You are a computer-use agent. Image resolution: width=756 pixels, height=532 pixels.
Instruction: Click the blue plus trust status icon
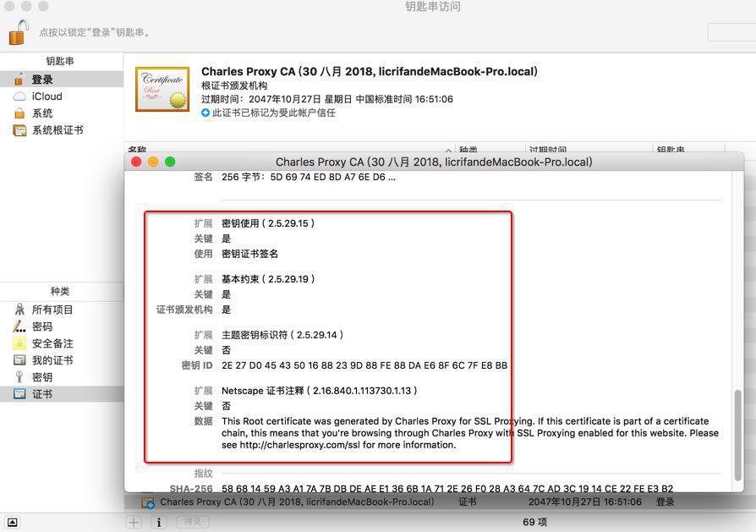(205, 112)
